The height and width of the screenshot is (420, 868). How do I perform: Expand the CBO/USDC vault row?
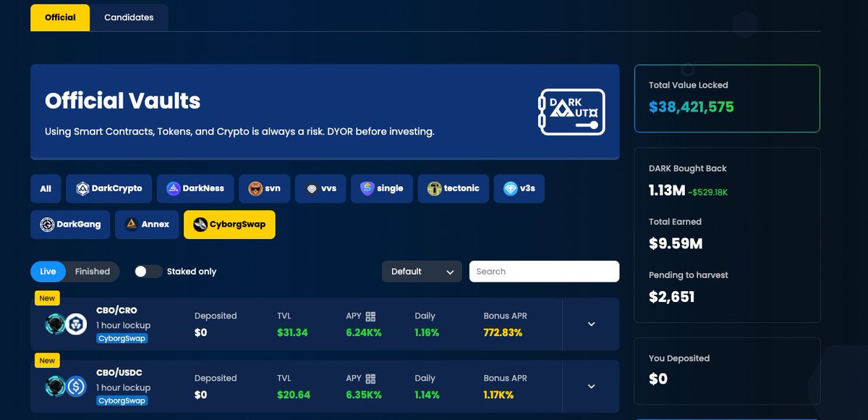[591, 387]
